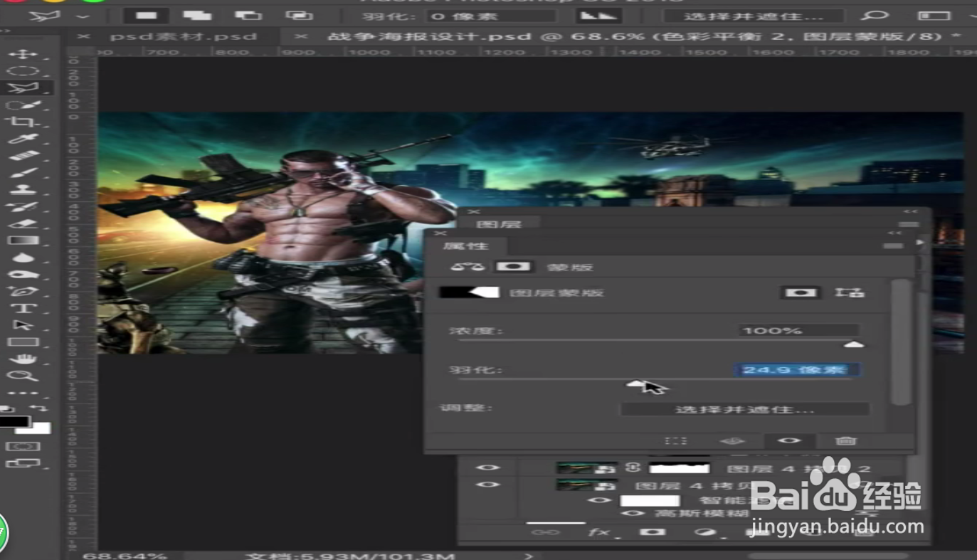Choose Intersect with Selection mode

pos(300,15)
